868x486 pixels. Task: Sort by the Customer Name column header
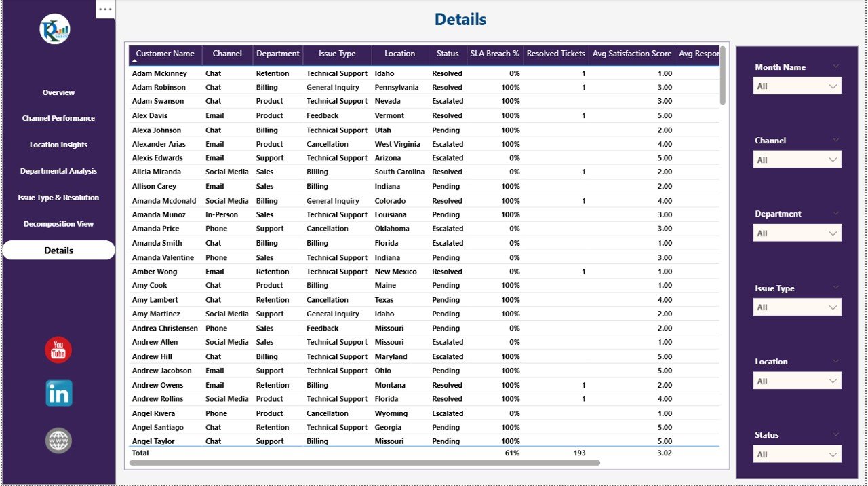(x=165, y=54)
